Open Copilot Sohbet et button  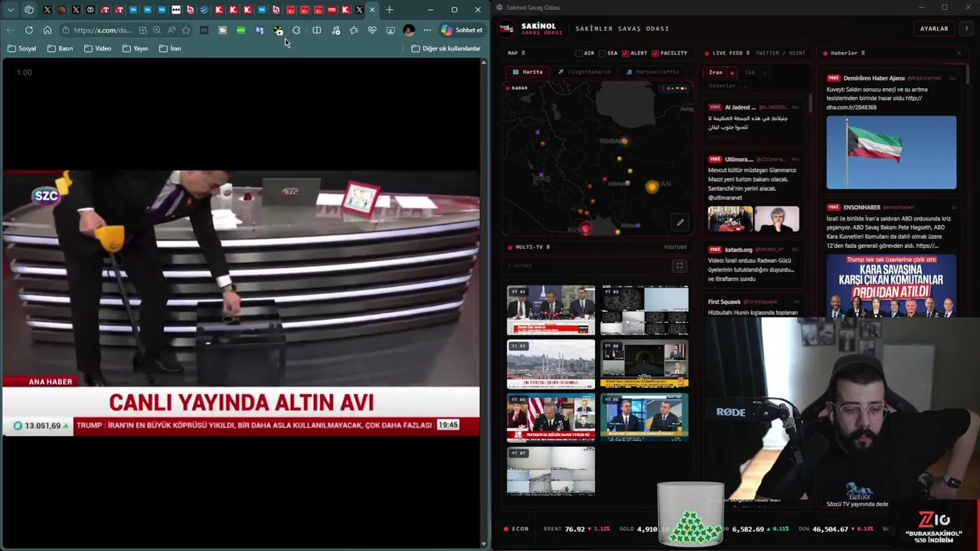tap(462, 30)
